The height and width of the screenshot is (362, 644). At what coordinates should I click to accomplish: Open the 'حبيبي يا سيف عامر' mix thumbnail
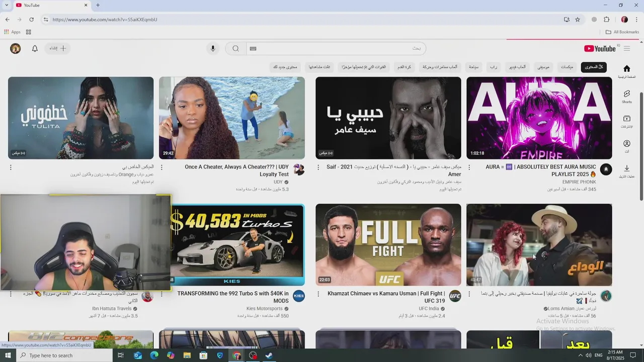click(x=388, y=118)
